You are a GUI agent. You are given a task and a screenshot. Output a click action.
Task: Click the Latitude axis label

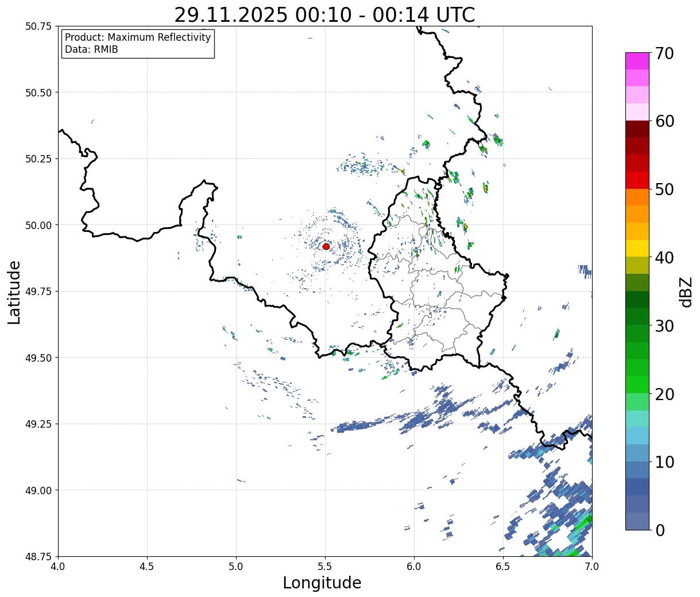click(x=14, y=292)
